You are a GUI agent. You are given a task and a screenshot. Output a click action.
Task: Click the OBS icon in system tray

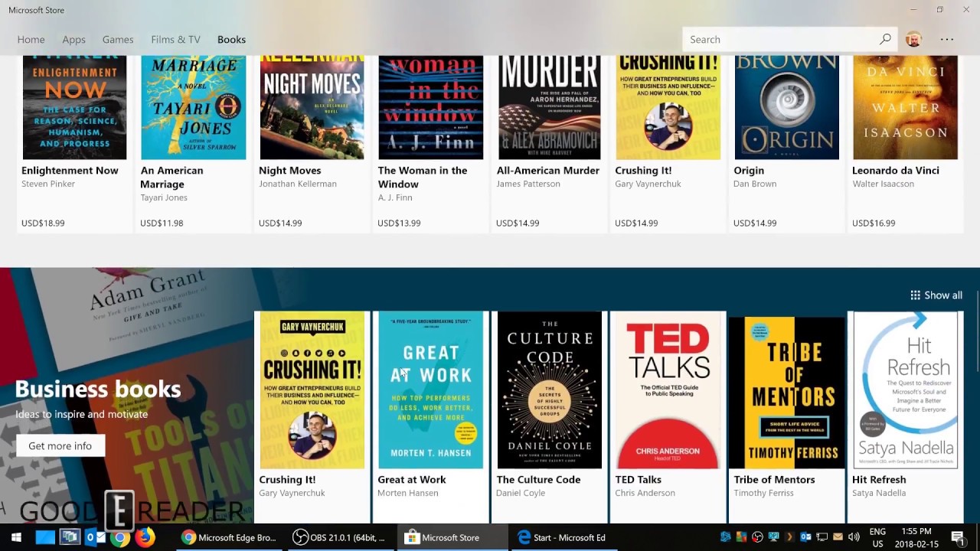tap(757, 537)
